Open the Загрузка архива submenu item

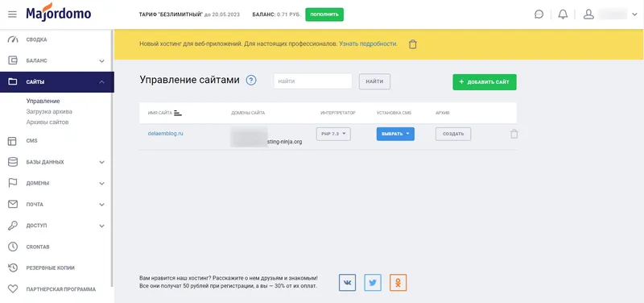[x=49, y=111]
